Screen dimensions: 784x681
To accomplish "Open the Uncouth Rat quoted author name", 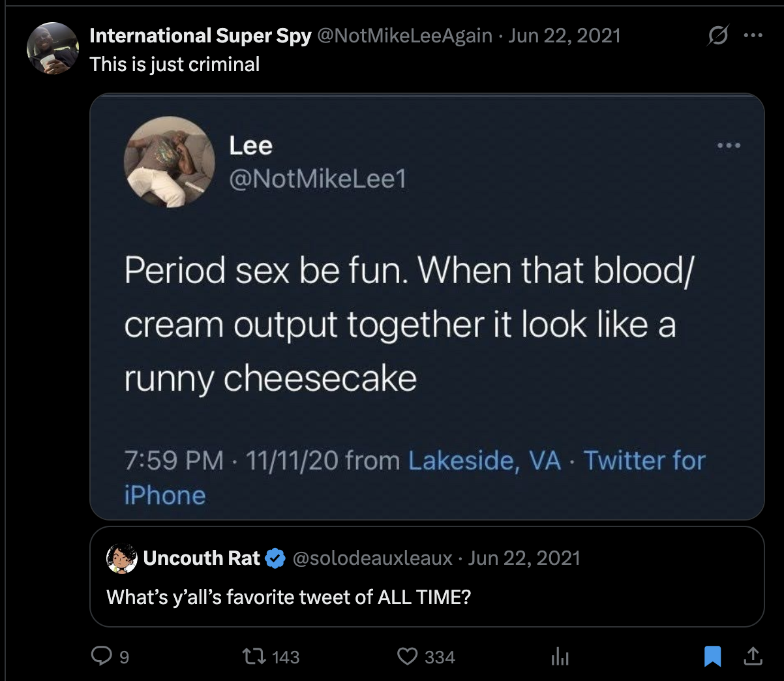I will coord(202,558).
